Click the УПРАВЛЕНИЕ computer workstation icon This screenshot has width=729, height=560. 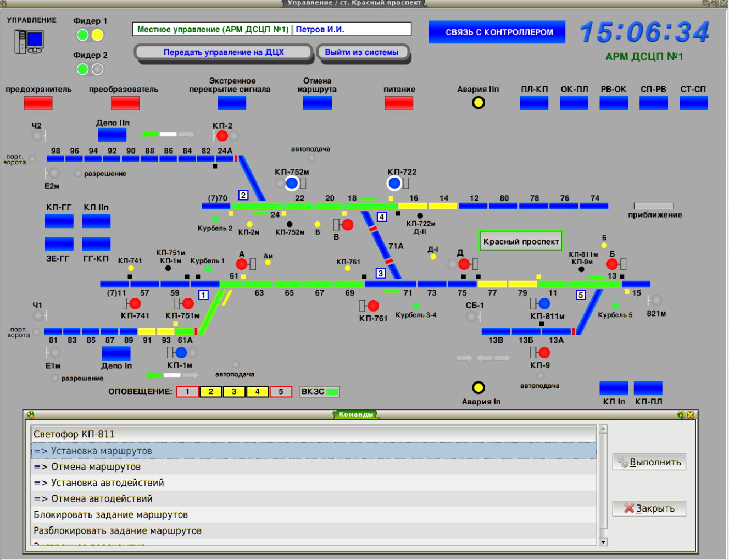(29, 42)
